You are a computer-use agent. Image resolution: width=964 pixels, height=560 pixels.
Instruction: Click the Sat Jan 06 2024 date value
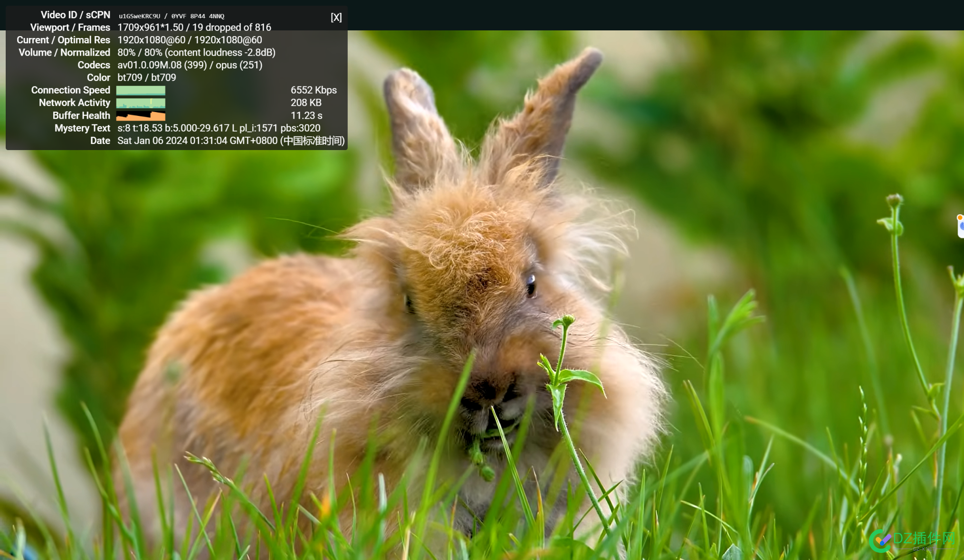tap(231, 141)
